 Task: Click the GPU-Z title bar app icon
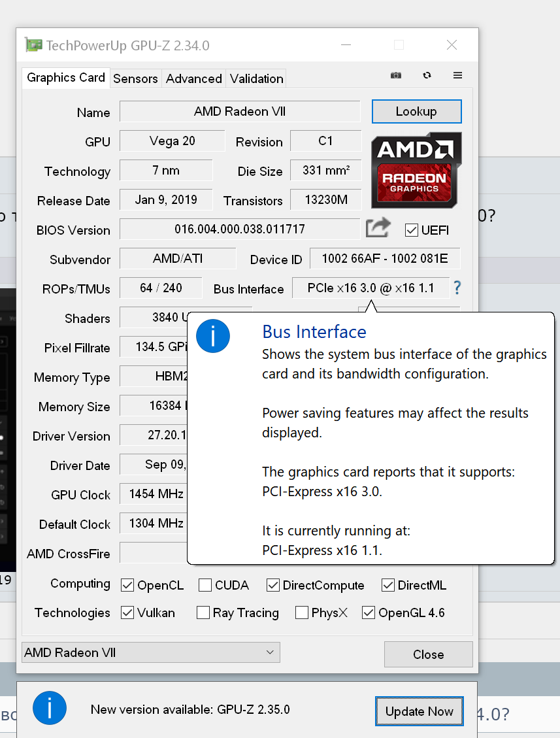click(x=33, y=45)
